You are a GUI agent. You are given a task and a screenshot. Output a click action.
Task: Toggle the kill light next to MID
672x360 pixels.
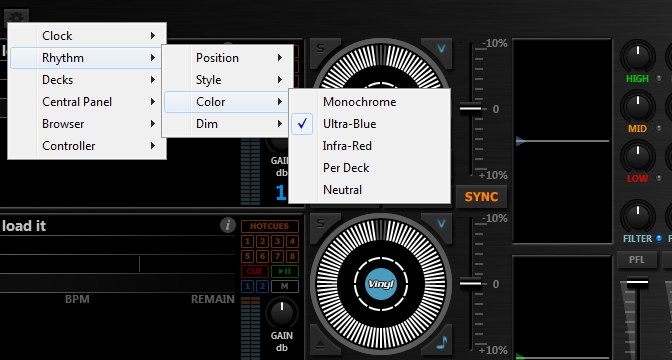pyautogui.click(x=659, y=129)
